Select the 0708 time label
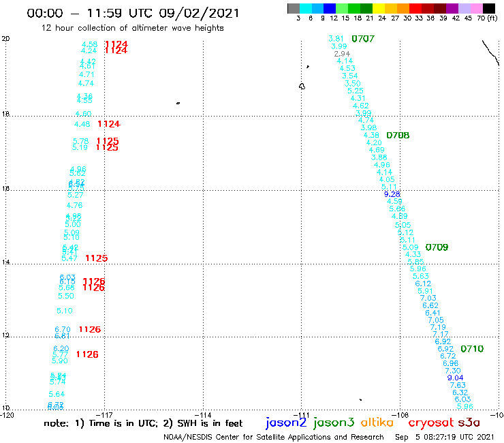Screen dimensions: 504x443 398,136
